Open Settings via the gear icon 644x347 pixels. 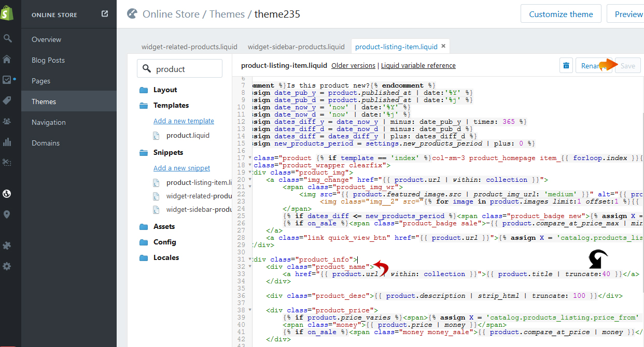pyautogui.click(x=7, y=266)
